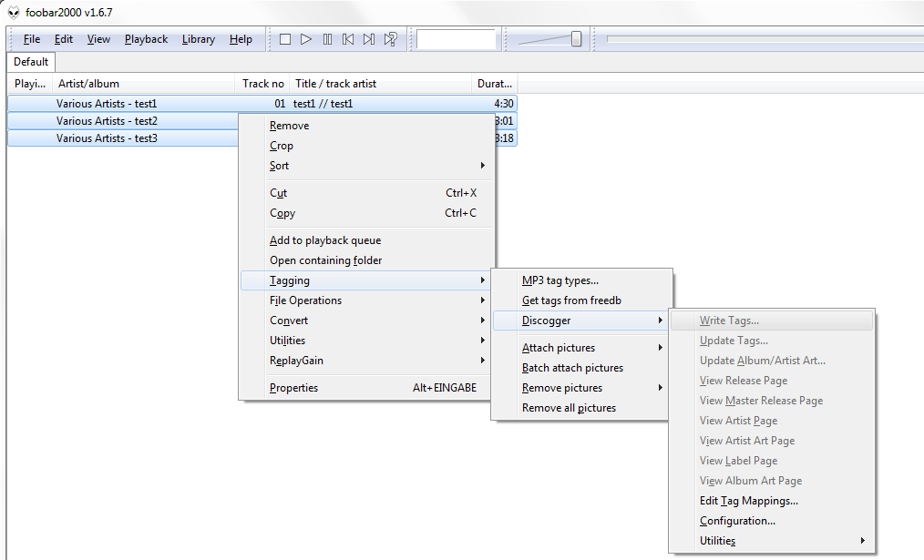Expand the Attach pictures submenu
The image size is (924, 560).
[582, 348]
